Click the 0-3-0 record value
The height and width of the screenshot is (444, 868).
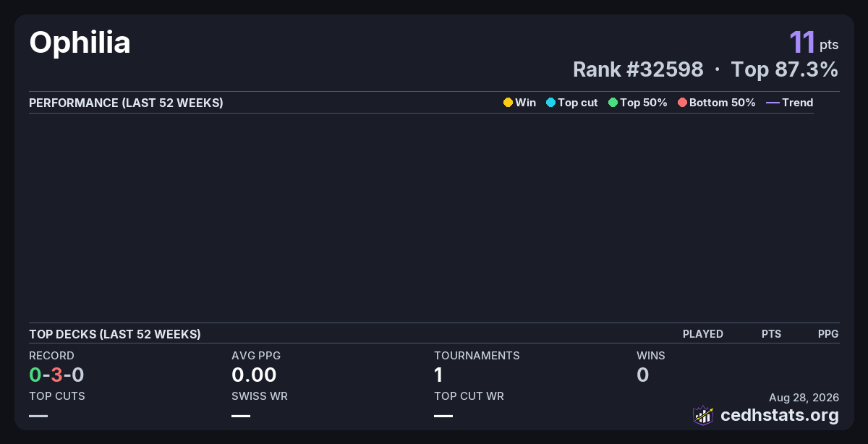56,375
